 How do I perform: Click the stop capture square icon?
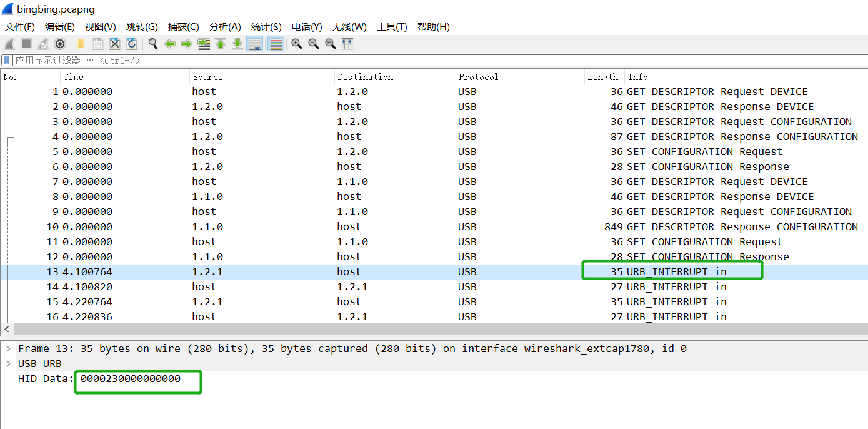26,44
